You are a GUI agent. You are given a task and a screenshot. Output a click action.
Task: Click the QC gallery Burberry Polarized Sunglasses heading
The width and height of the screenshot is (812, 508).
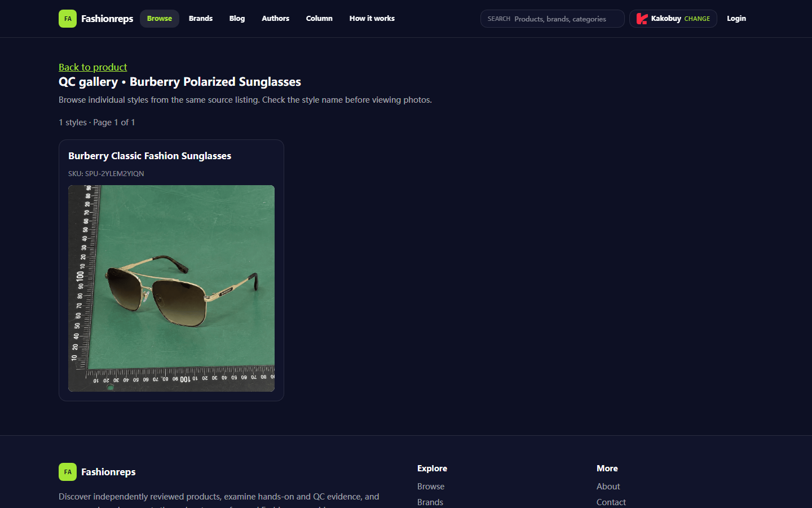point(180,82)
